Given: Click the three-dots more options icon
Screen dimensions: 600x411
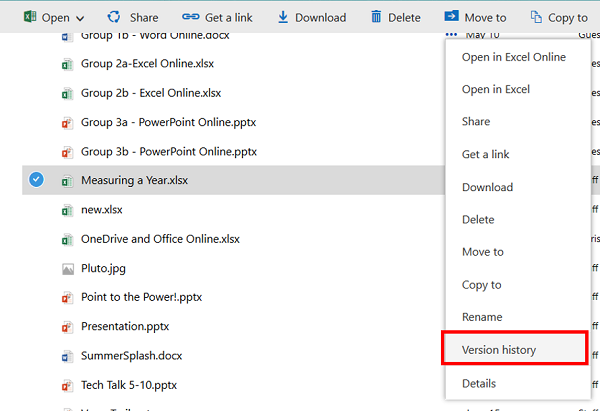Looking at the screenshot, I should [451, 34].
